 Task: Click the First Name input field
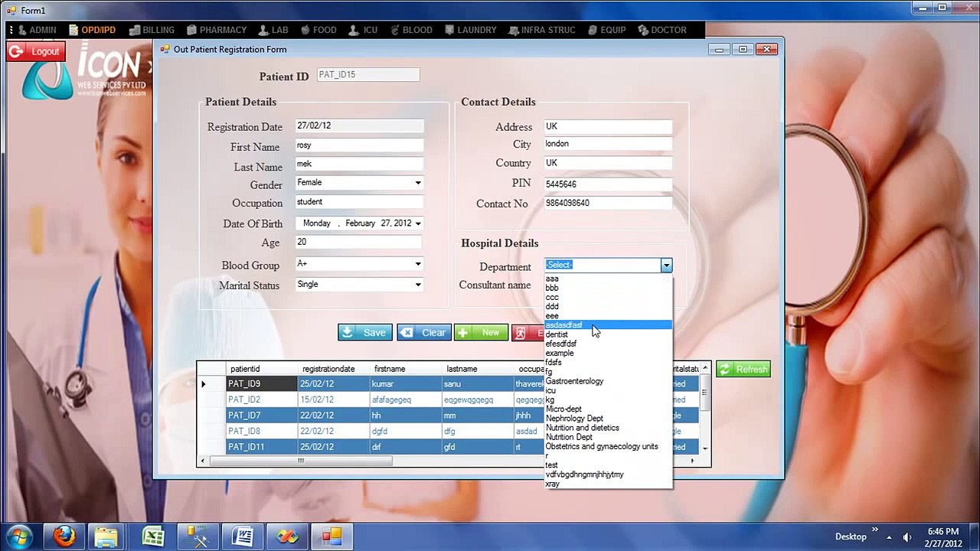point(359,145)
